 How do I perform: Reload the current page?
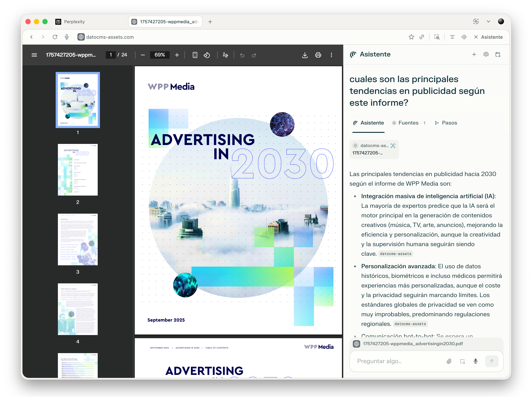pyautogui.click(x=55, y=37)
